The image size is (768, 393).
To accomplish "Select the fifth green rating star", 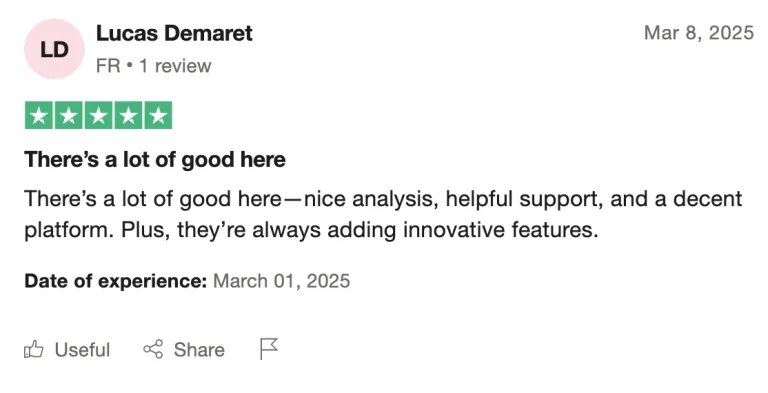I will 158,116.
